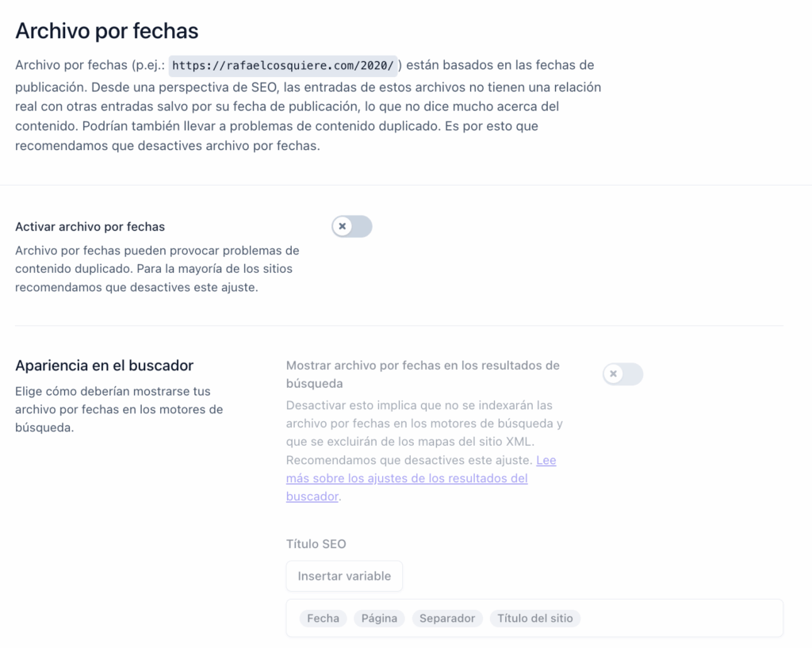Click the Apariencia en el buscador heading
This screenshot has width=812, height=648.
pos(104,365)
